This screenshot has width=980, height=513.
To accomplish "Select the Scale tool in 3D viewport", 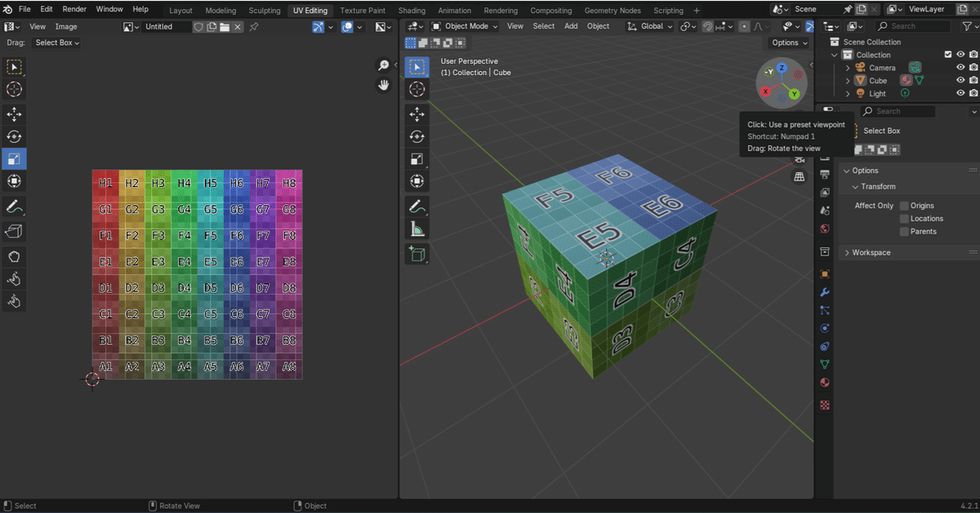I will (x=416, y=158).
